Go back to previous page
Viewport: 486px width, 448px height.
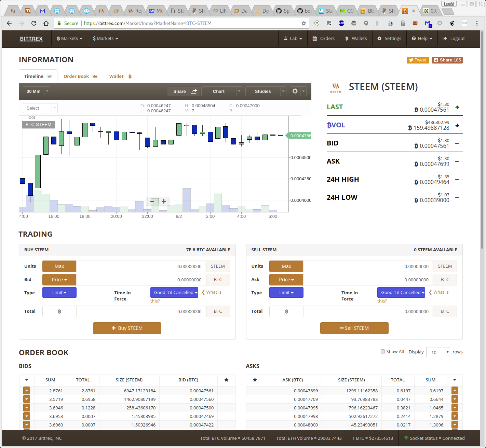(x=9, y=23)
